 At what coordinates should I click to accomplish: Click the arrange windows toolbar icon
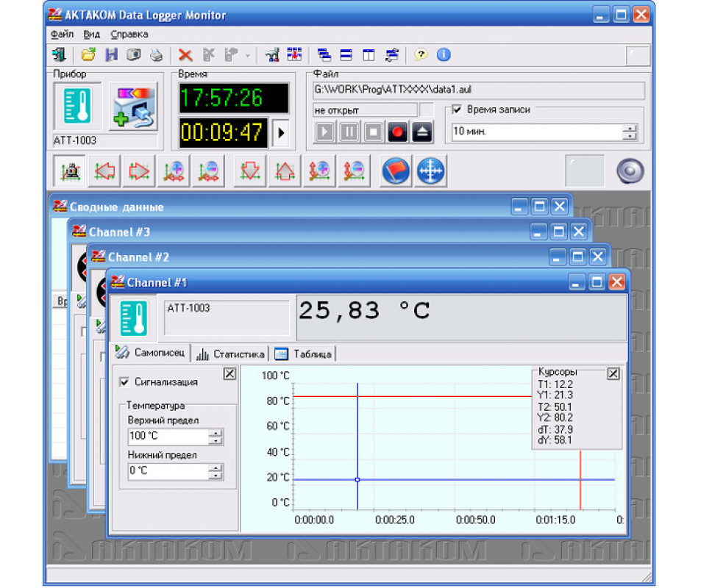[x=391, y=55]
